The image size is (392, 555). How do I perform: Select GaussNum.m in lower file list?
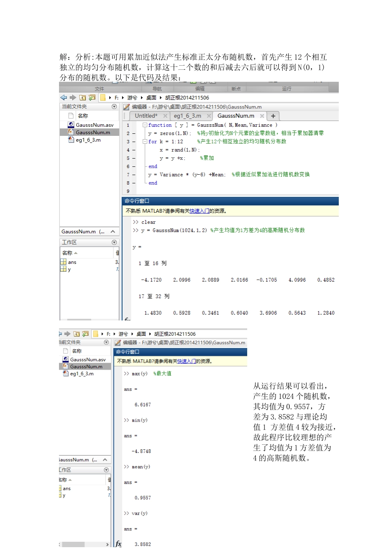click(85, 367)
